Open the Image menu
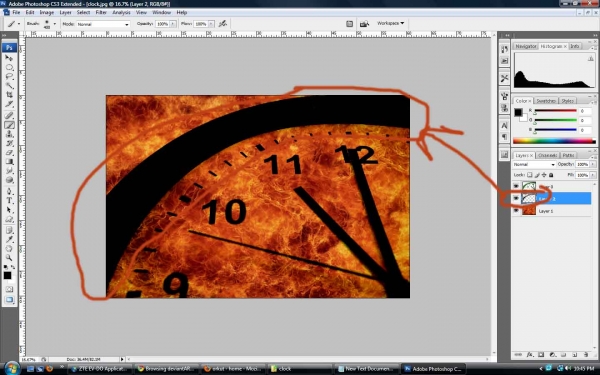This screenshot has width=600, height=375. [x=47, y=13]
